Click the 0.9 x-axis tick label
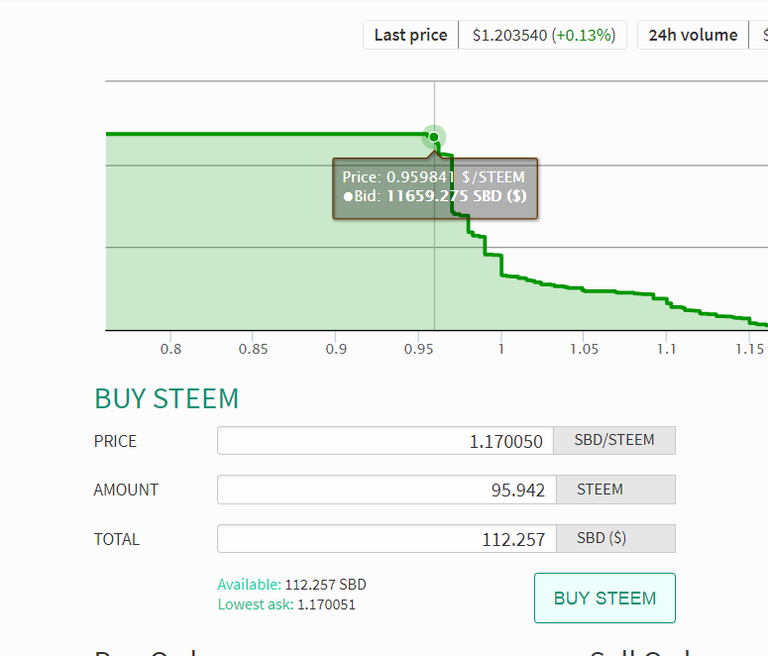The width and height of the screenshot is (768, 656). pos(336,349)
